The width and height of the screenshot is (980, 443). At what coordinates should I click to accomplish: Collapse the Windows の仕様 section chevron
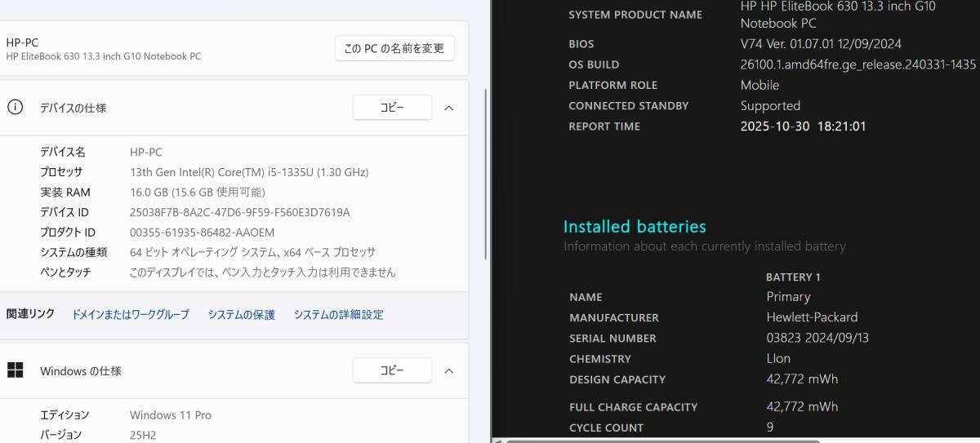click(448, 370)
